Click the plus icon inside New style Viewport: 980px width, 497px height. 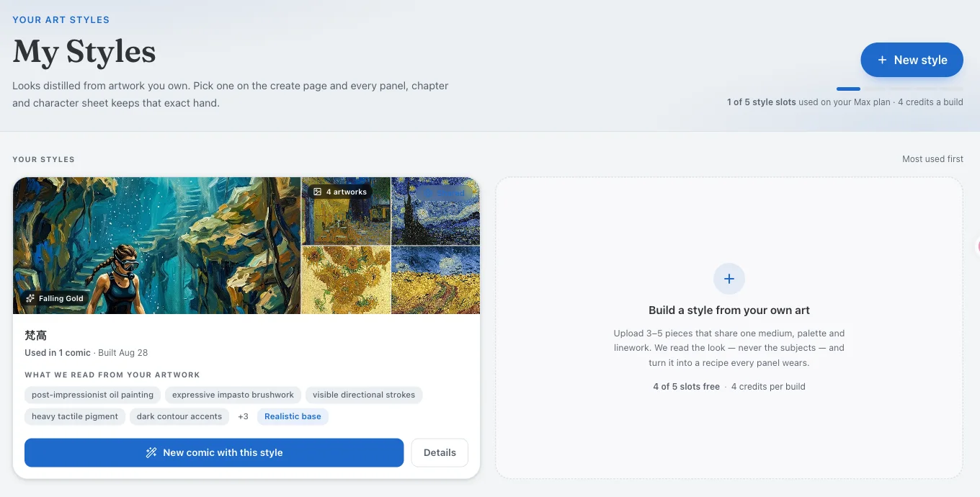[x=882, y=61]
